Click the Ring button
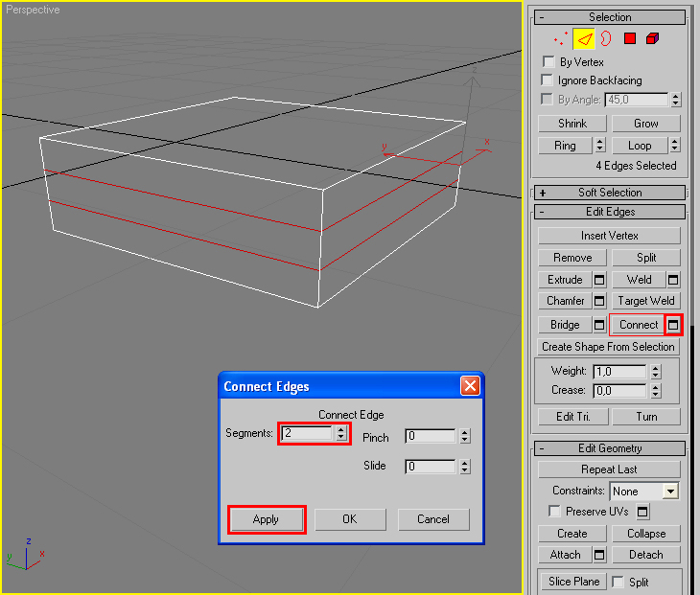Viewport: 700px width, 595px height. [565, 146]
